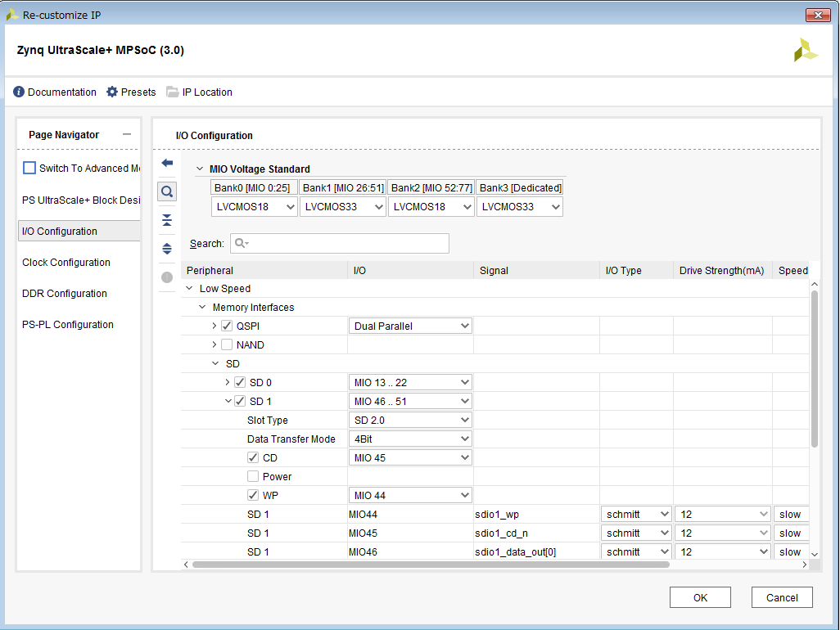Viewport: 840px width, 630px height.
Task: Open Bank0 voltage dropdown LVCMOS18
Action: (x=255, y=207)
